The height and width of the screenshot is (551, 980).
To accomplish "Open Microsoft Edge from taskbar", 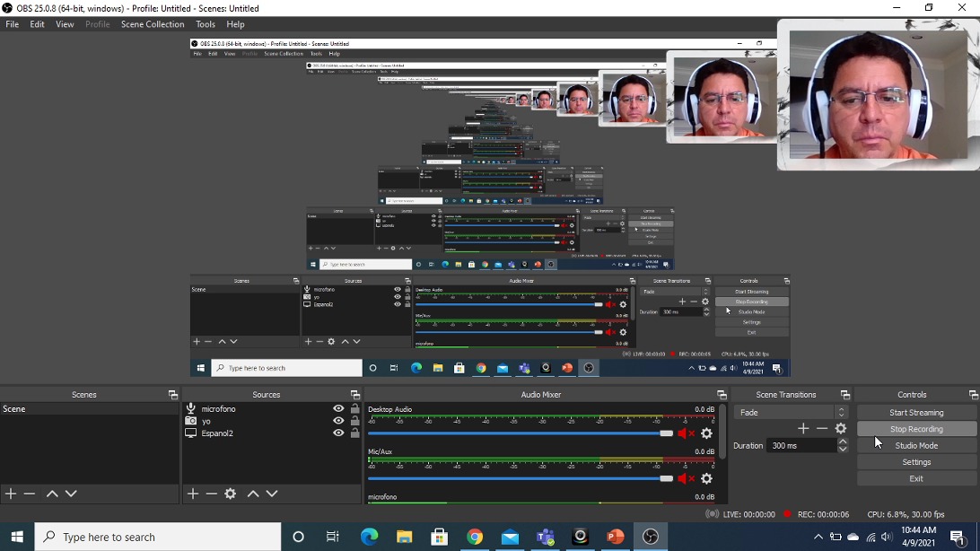I will pos(370,537).
